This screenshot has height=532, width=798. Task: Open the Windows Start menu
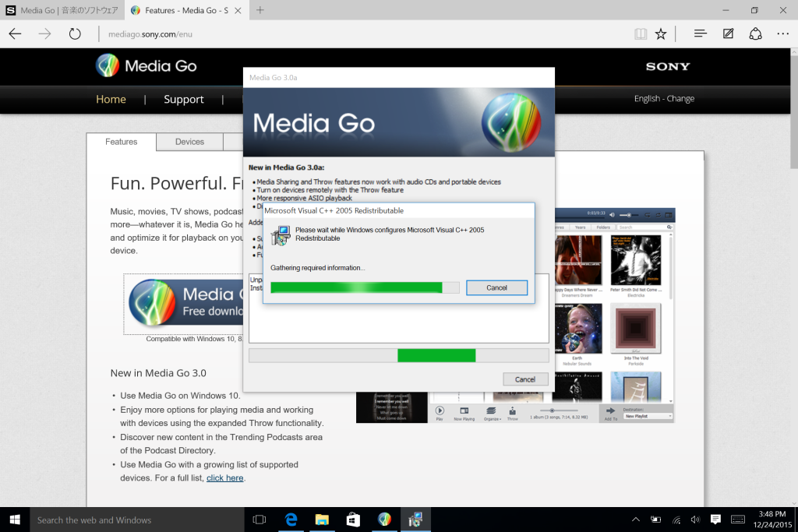click(15, 520)
